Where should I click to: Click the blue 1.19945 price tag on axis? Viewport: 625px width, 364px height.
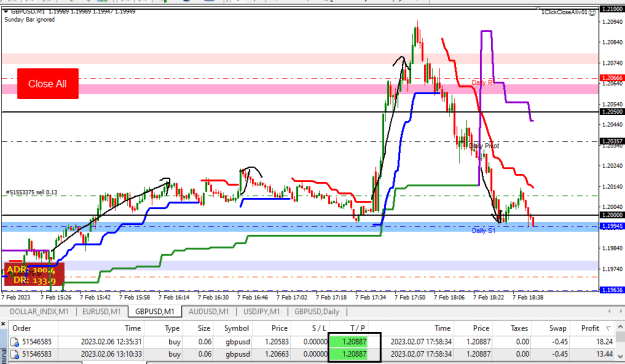pos(612,226)
